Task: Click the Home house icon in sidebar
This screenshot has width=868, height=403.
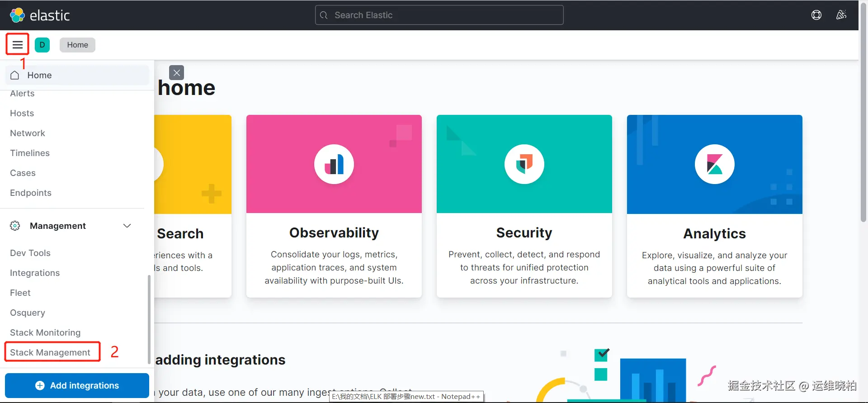Action: tap(15, 75)
